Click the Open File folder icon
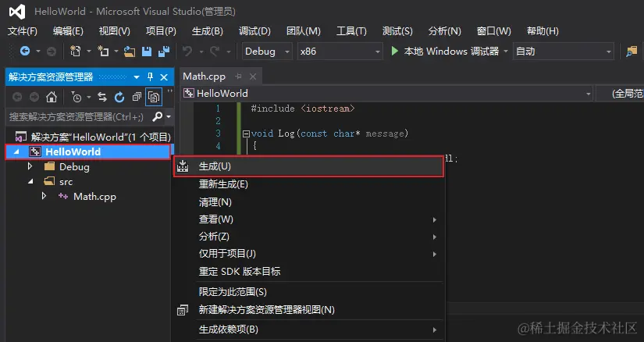Viewport: 644px width, 342px height. (130, 52)
